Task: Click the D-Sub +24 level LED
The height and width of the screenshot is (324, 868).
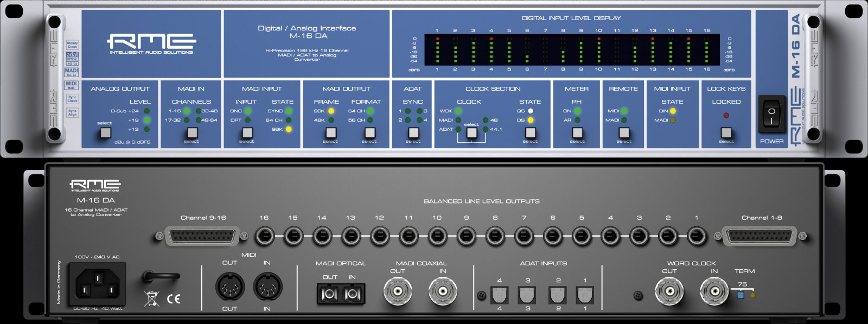Action: (146, 111)
